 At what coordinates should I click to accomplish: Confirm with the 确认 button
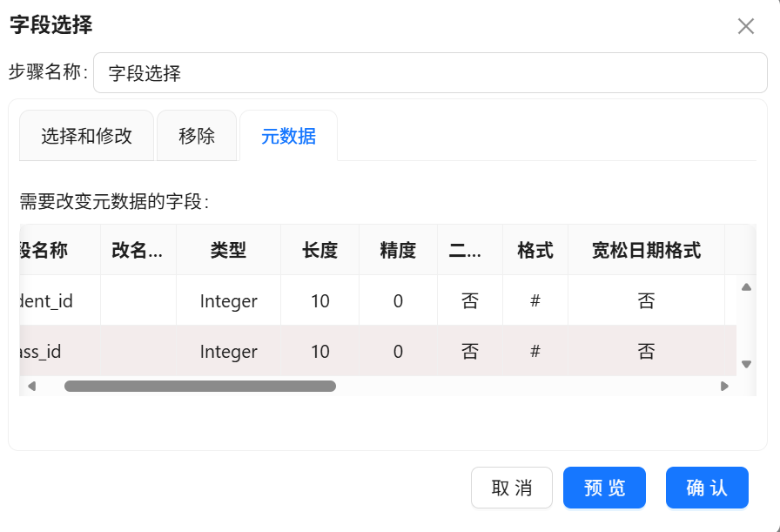point(707,488)
